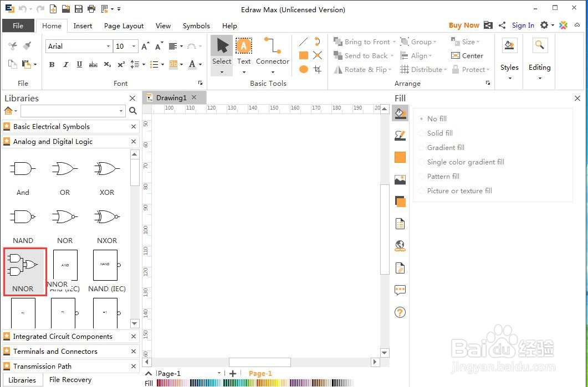Switch to File Recovery tab
This screenshot has height=387, width=588.
[70, 379]
